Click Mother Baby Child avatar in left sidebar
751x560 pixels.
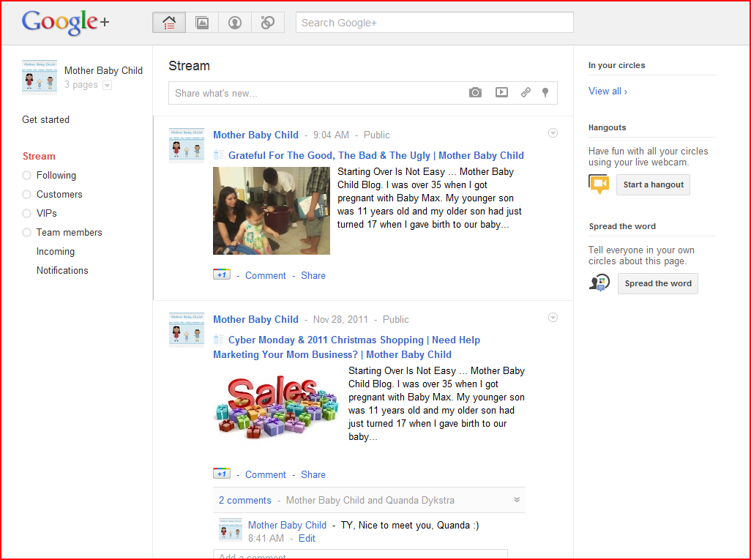pyautogui.click(x=40, y=77)
